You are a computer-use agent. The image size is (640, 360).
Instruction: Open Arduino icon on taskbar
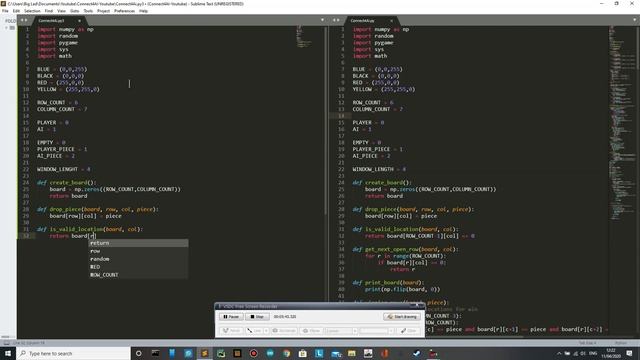[x=270, y=353]
